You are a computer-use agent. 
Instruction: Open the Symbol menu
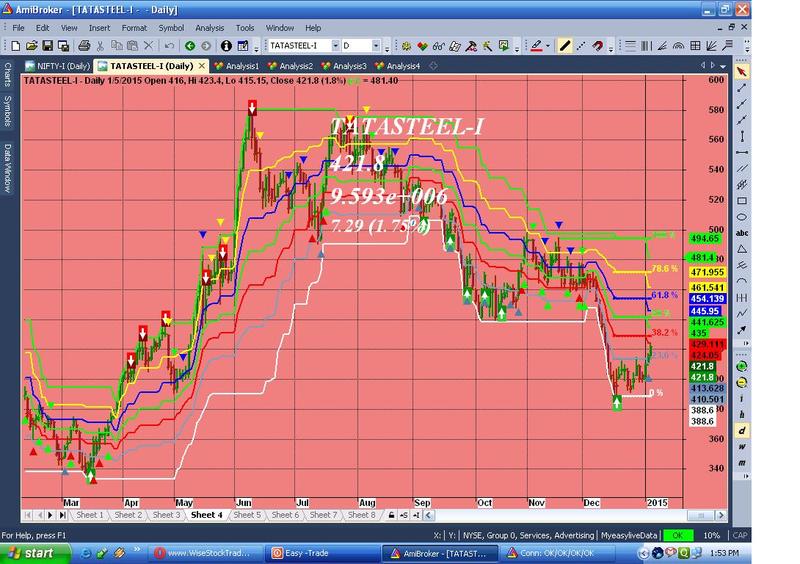(x=171, y=28)
